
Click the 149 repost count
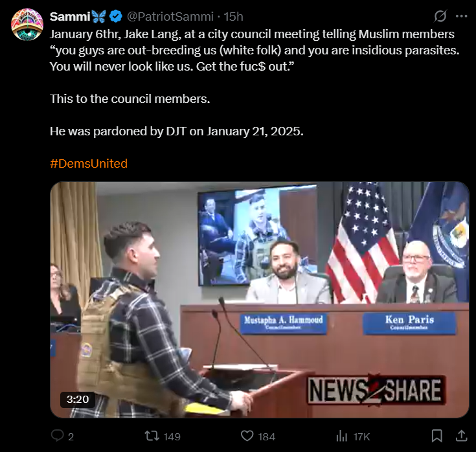[172, 437]
